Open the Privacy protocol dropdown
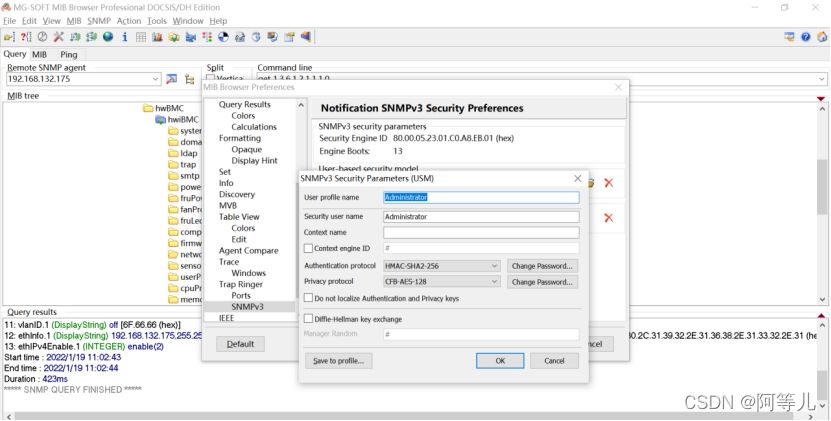Viewport: 831px width, 421px height. (494, 282)
